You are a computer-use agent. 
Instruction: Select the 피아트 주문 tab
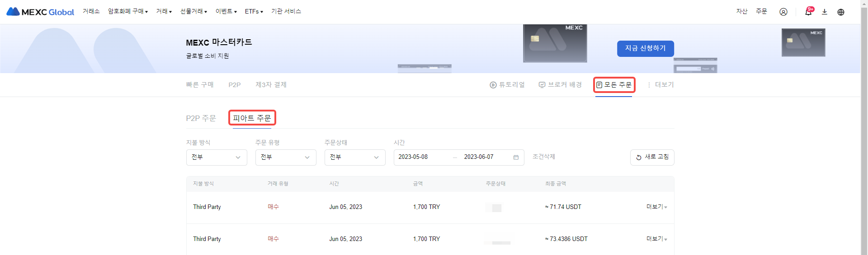252,118
